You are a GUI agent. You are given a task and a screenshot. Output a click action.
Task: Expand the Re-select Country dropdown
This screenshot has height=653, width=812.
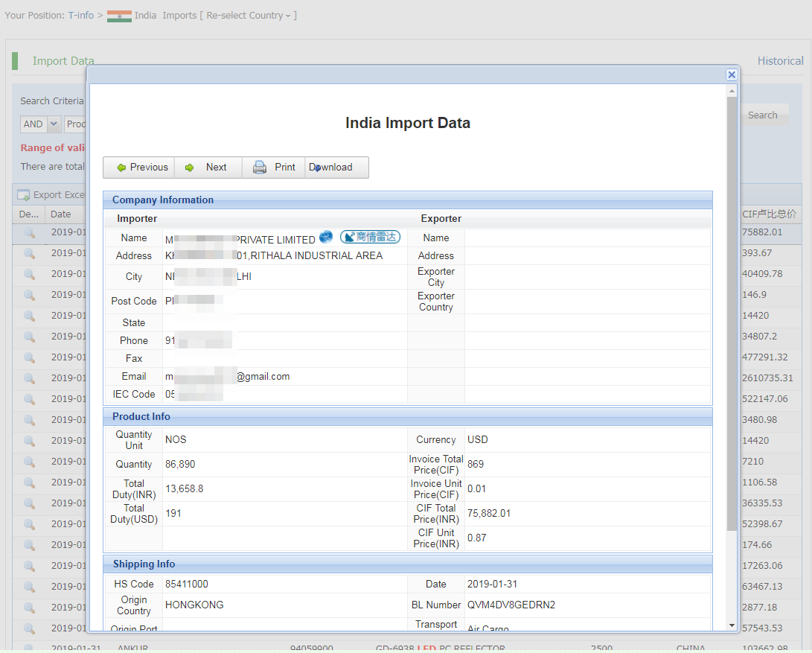[249, 16]
